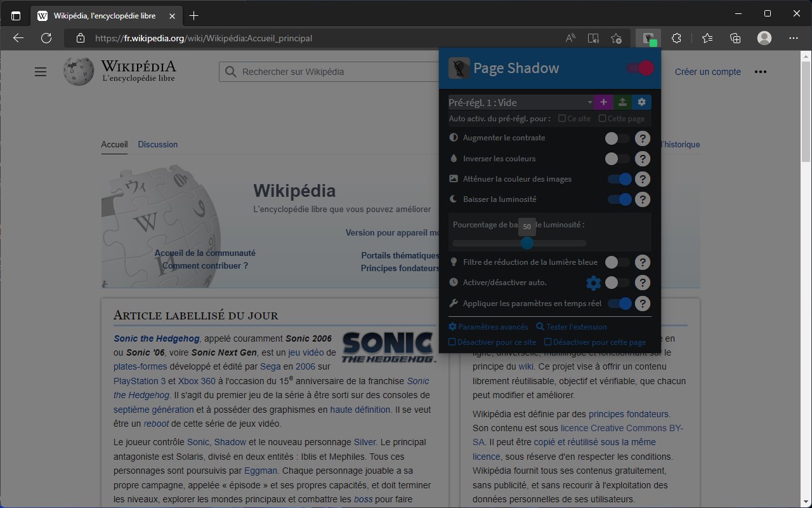
Task: Turn off apply settings in real time
Action: point(620,304)
